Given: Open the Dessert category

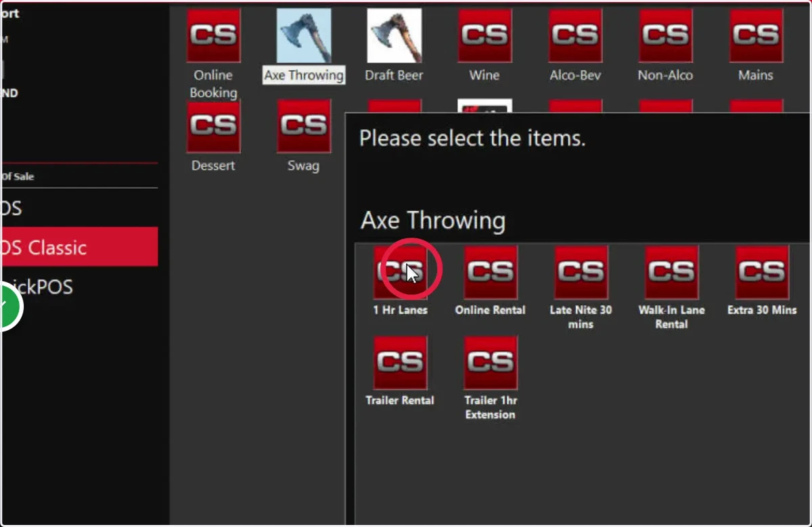Looking at the screenshot, I should click(x=213, y=127).
